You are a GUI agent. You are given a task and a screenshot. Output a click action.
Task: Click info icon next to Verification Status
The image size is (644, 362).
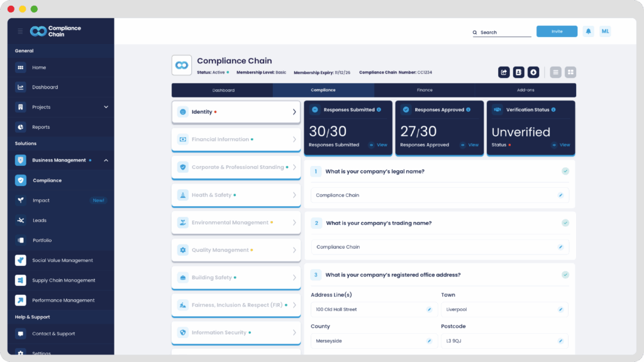pos(553,109)
